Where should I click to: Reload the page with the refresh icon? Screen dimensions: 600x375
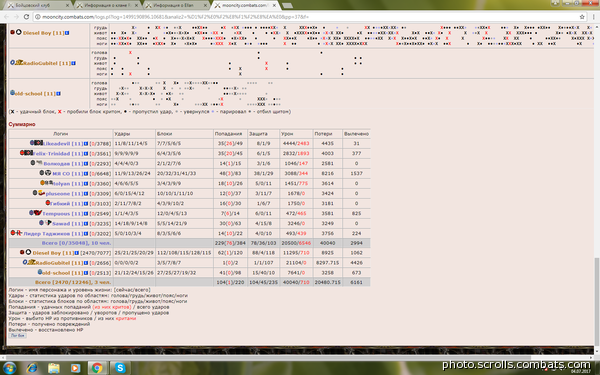26,17
